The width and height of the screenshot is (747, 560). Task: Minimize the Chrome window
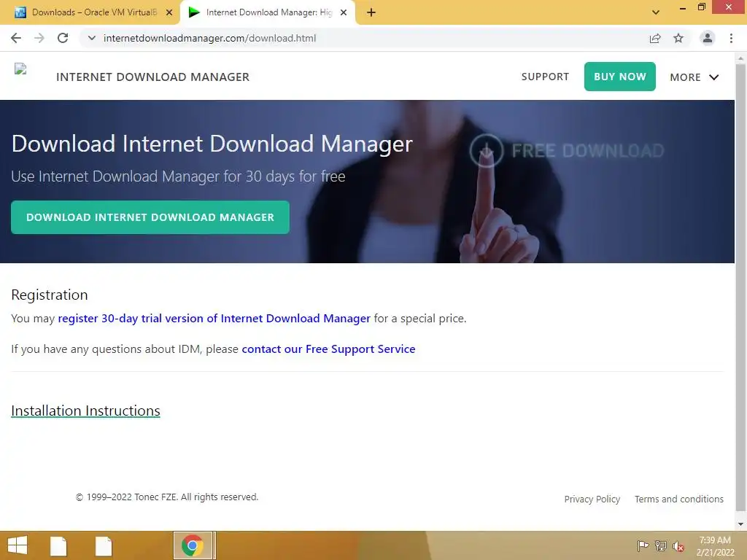(x=683, y=7)
